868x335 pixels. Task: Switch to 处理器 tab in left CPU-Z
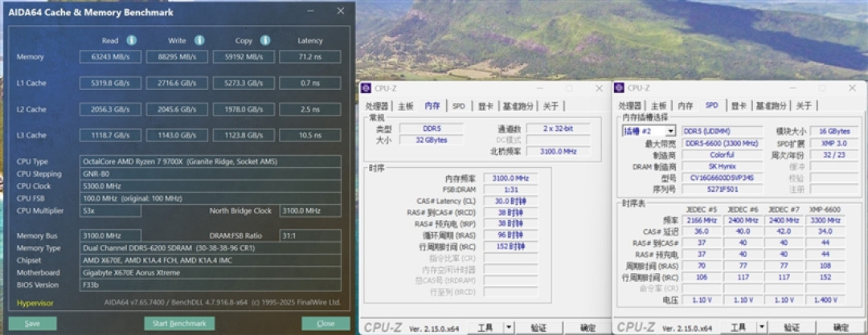coord(377,106)
